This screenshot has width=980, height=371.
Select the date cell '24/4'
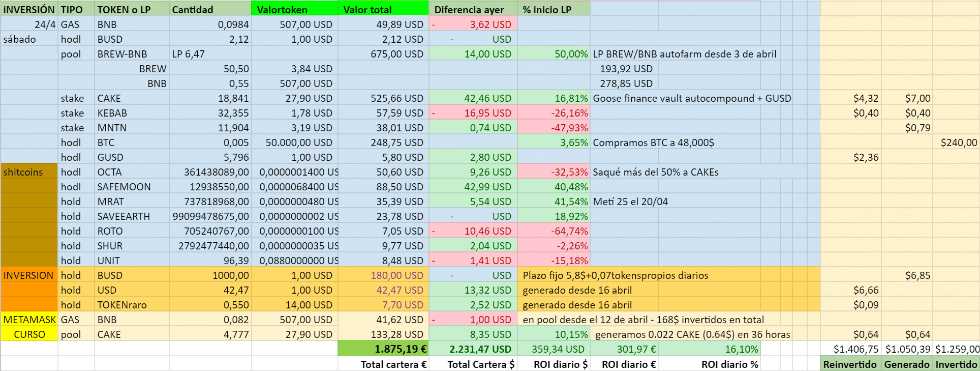pos(29,24)
